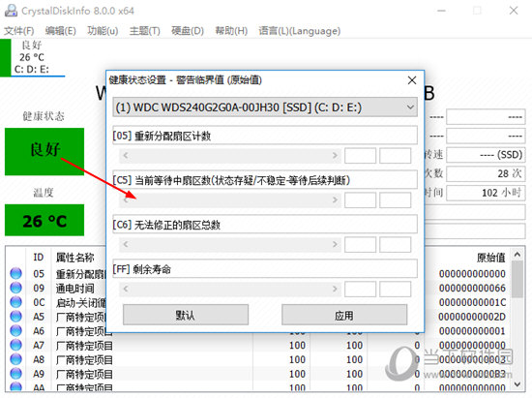Click the blue status orb for attribute 05

(x=15, y=273)
